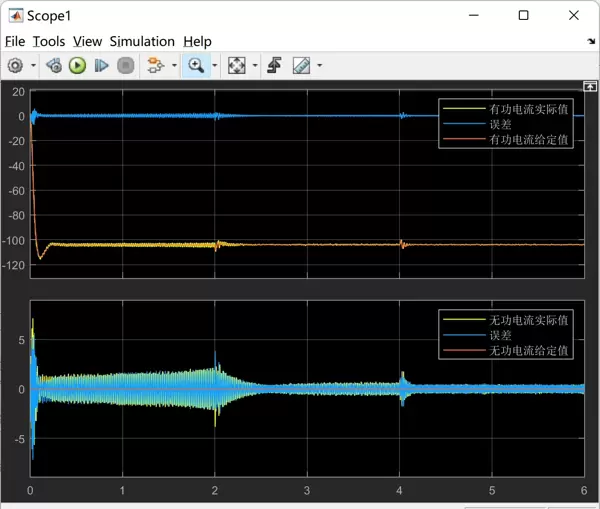
Task: Open the File menu
Action: (x=14, y=41)
